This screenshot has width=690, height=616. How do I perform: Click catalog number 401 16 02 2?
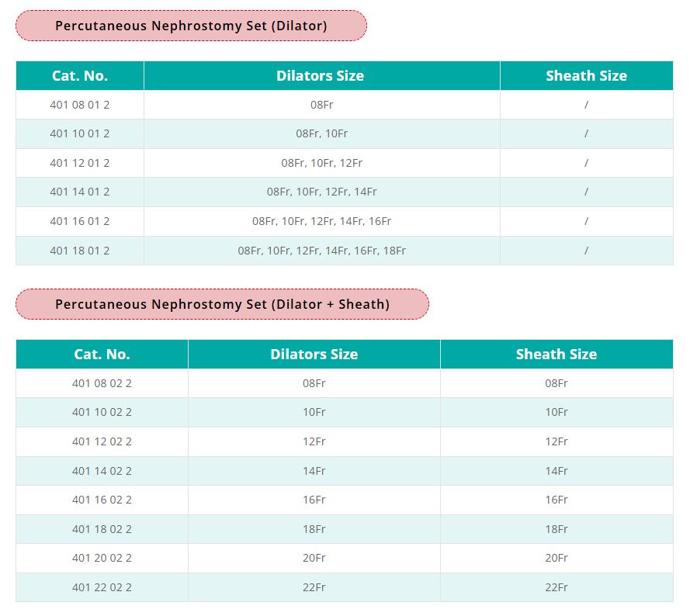(x=102, y=500)
